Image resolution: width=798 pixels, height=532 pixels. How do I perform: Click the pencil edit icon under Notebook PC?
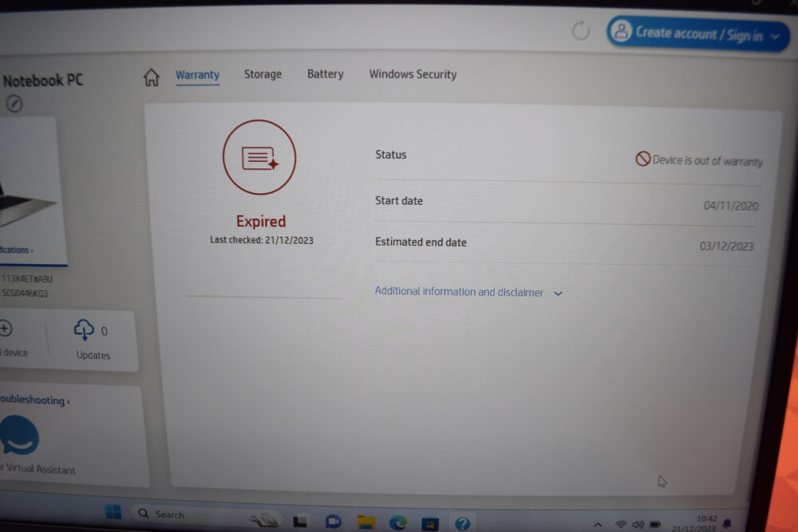[x=14, y=104]
